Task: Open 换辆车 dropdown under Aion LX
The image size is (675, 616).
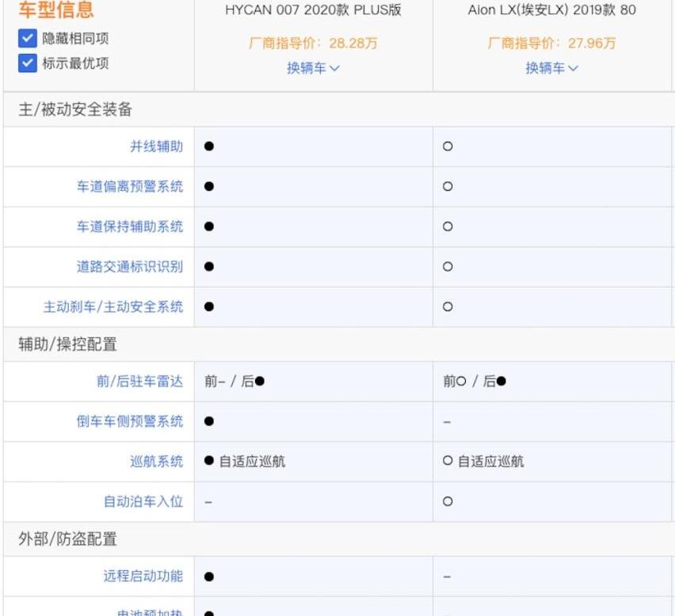Action: click(x=552, y=68)
